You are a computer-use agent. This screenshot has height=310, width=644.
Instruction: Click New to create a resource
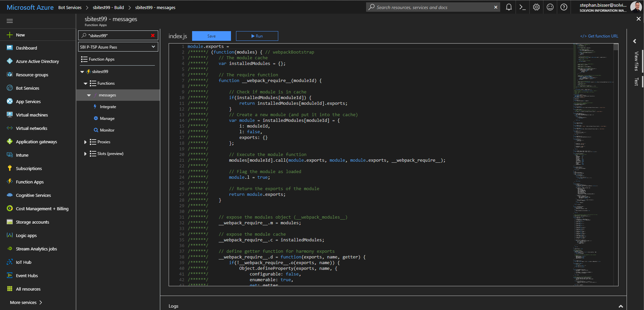(x=20, y=35)
